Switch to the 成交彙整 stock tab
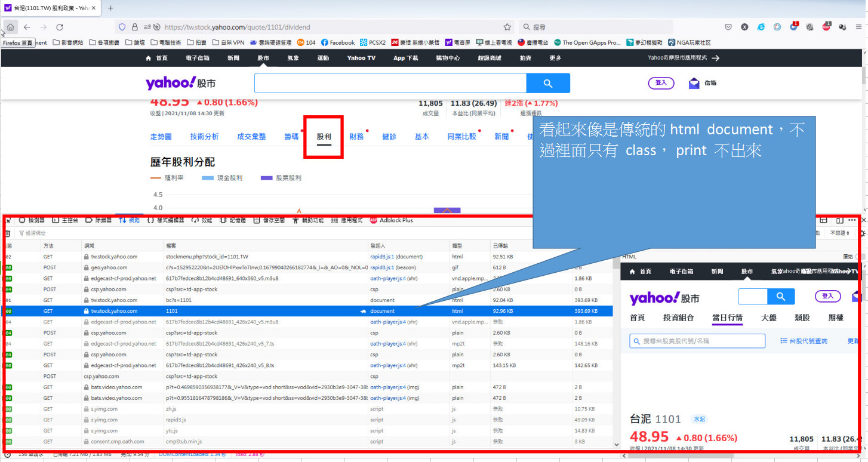 [251, 137]
